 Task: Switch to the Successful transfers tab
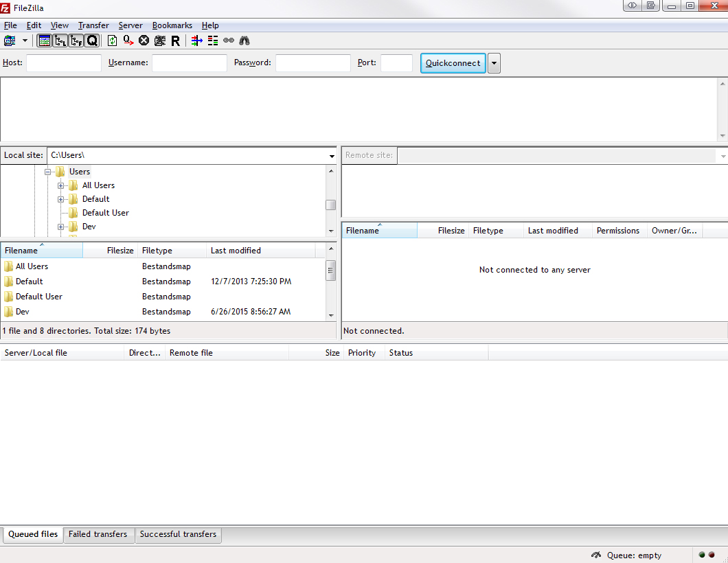[179, 534]
